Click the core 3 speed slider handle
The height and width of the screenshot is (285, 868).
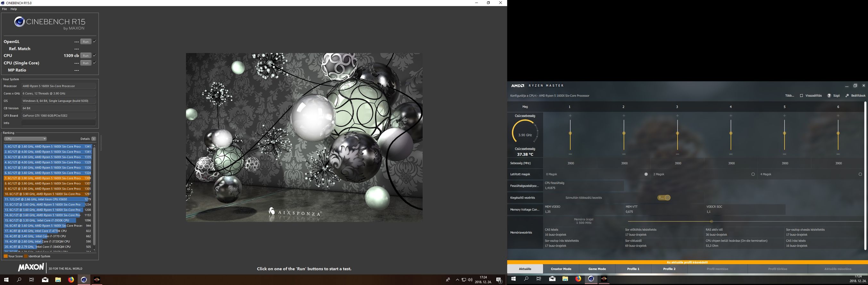pos(677,133)
